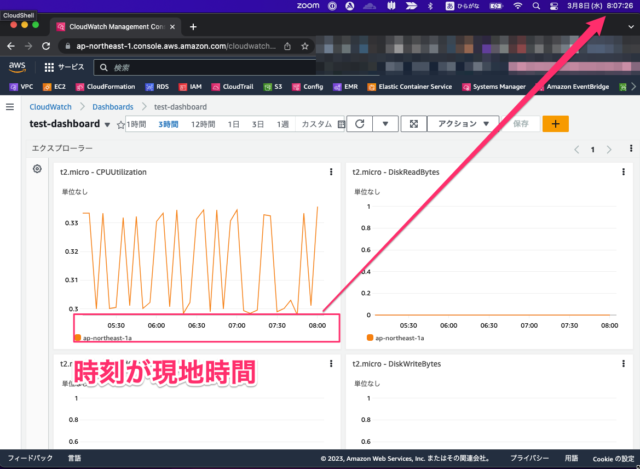
Task: Open the EC2 shortcut in favorites bar
Action: click(54, 87)
